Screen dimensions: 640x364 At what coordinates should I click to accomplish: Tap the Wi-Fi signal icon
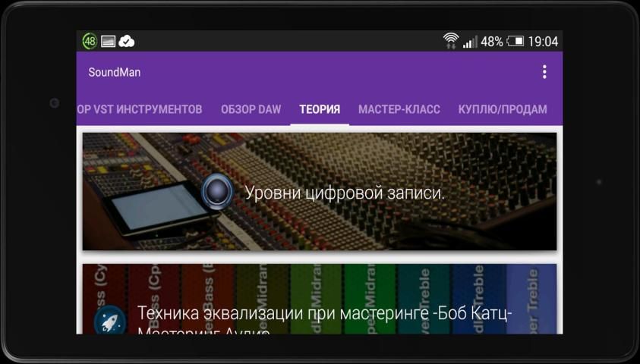click(451, 41)
